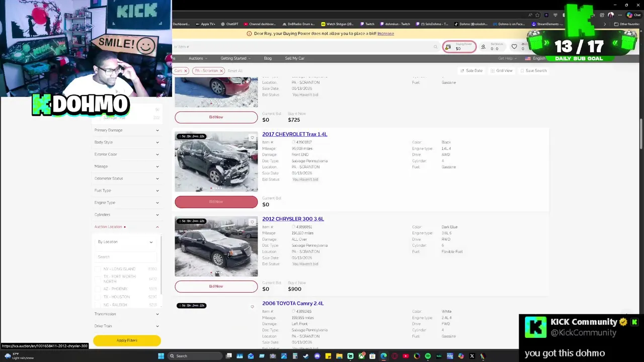The image size is (644, 362).
Task: Open Camera app from the taskbar
Action: pos(273,356)
